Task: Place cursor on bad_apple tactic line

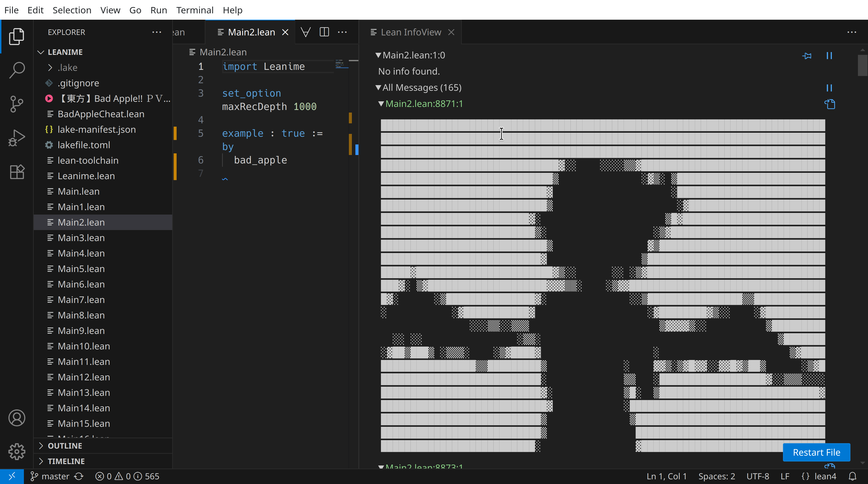Action: click(260, 160)
